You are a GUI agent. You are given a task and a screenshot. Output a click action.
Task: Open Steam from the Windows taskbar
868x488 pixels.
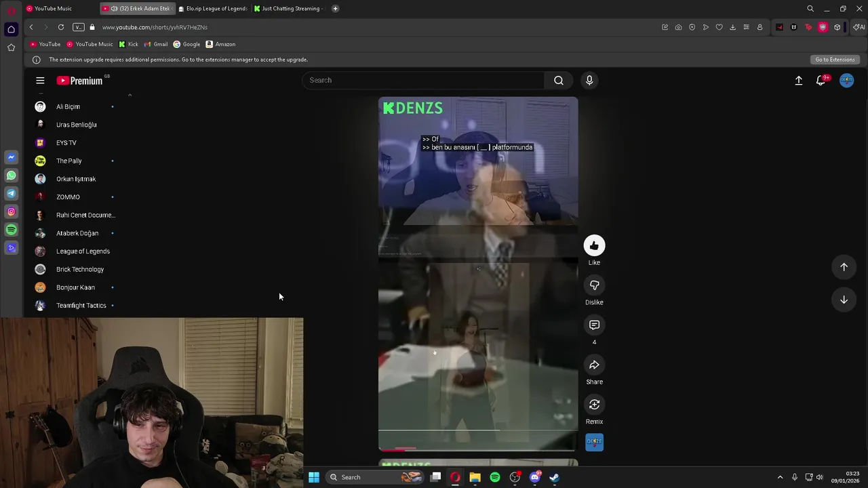tap(554, 477)
